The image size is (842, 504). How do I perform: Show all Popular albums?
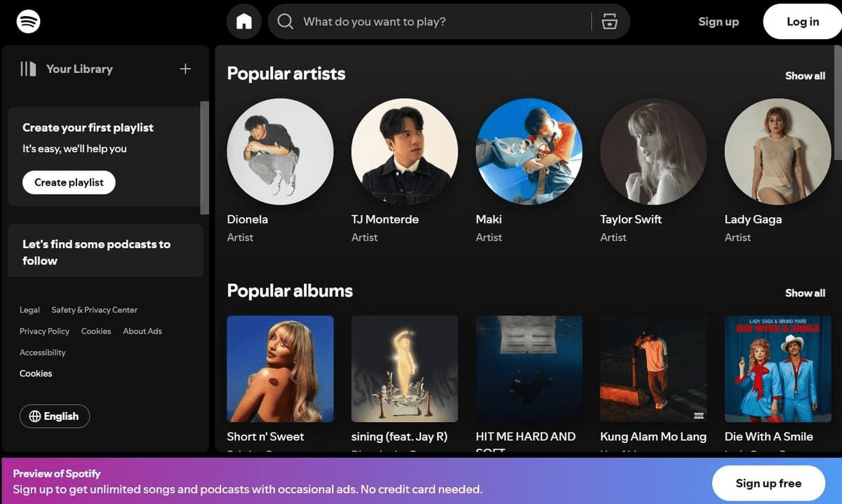click(804, 292)
